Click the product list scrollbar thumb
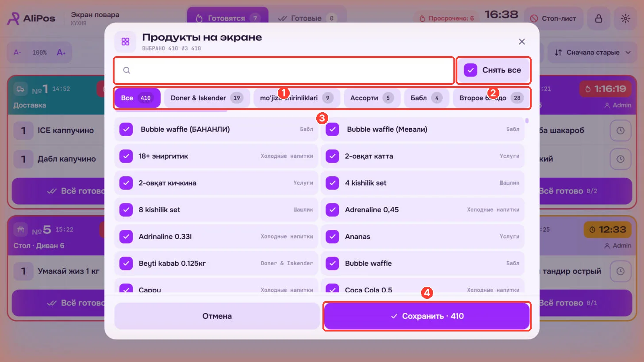The width and height of the screenshot is (644, 362). (527, 120)
